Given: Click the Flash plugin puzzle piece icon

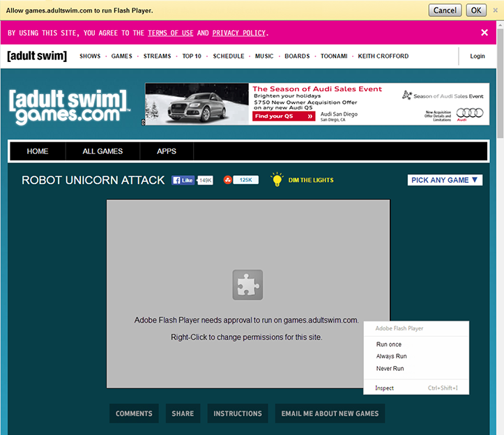Looking at the screenshot, I should [247, 285].
